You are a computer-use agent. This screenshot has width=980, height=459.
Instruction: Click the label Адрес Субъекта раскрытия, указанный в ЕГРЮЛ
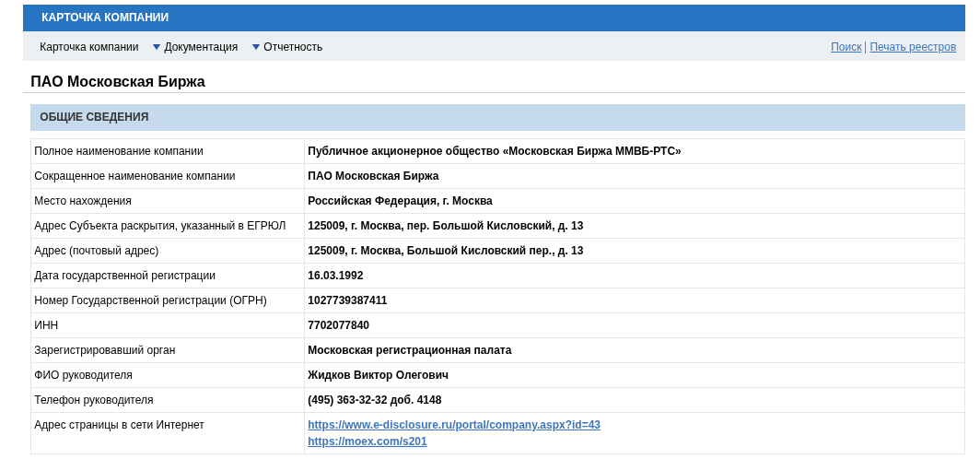tap(160, 226)
